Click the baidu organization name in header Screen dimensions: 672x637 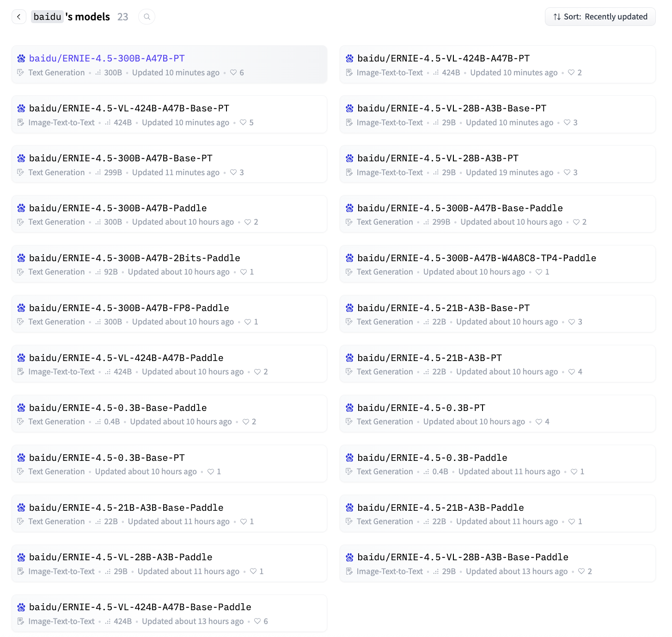point(47,17)
